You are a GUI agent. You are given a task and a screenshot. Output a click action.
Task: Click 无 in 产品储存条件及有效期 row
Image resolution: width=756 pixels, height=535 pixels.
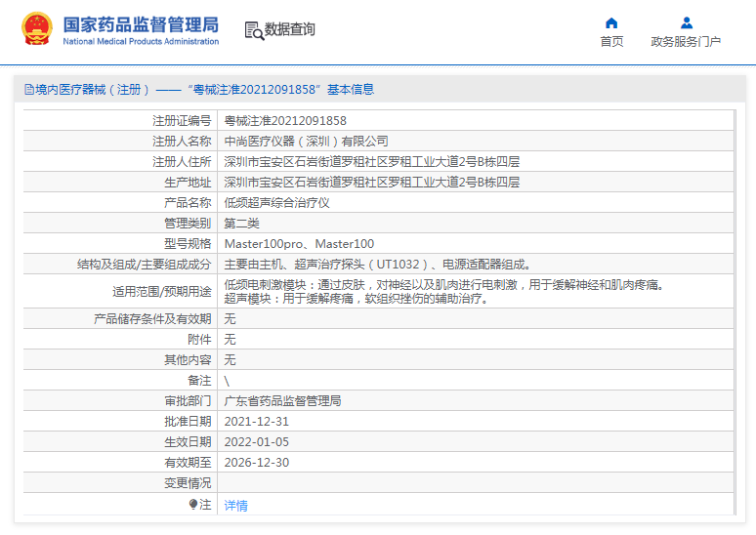pyautogui.click(x=230, y=318)
